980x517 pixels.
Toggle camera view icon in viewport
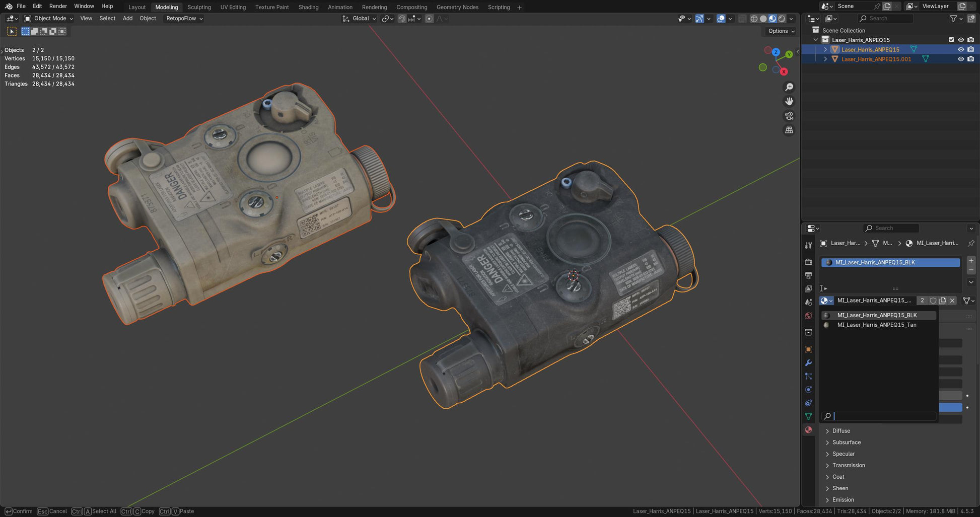coord(789,116)
